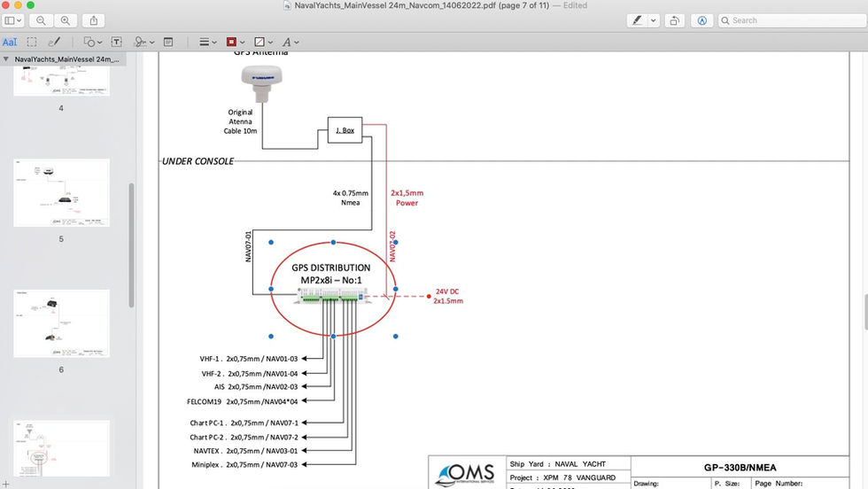Open the Sign signature dropdown
This screenshot has height=489, width=868.
pyautogui.click(x=143, y=43)
